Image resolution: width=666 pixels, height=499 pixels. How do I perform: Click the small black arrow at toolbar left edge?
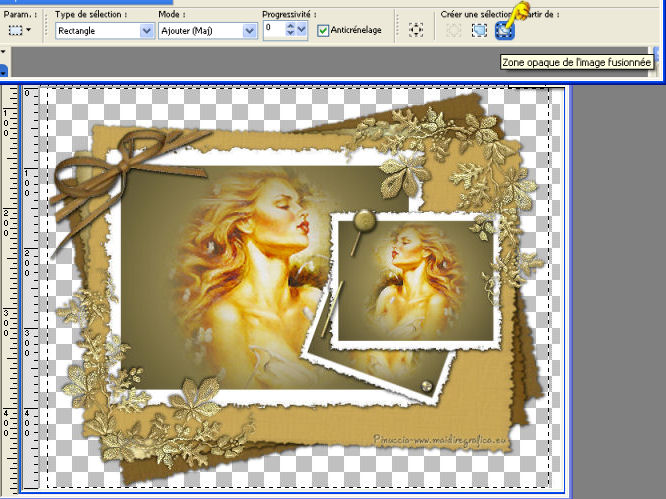pyautogui.click(x=3, y=52)
